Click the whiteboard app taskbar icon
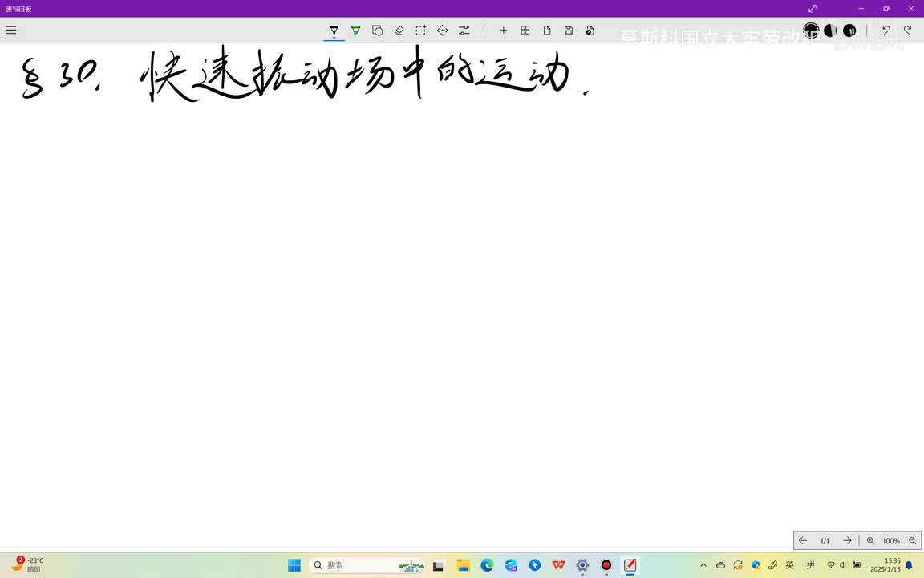Viewport: 924px width, 578px height. [x=630, y=565]
